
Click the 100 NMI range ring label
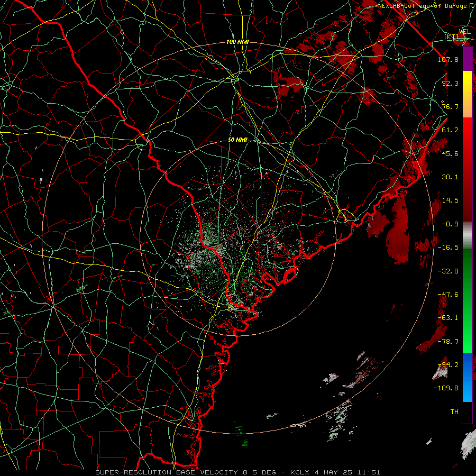click(237, 42)
